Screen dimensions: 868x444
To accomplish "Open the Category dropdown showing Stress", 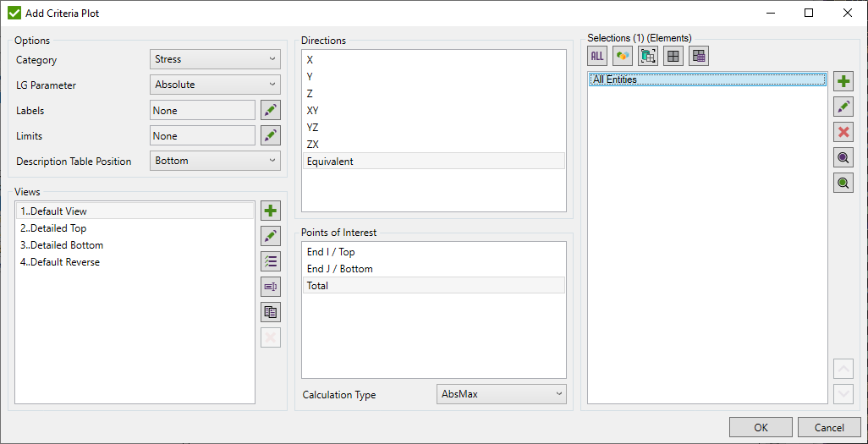I will pos(215,59).
